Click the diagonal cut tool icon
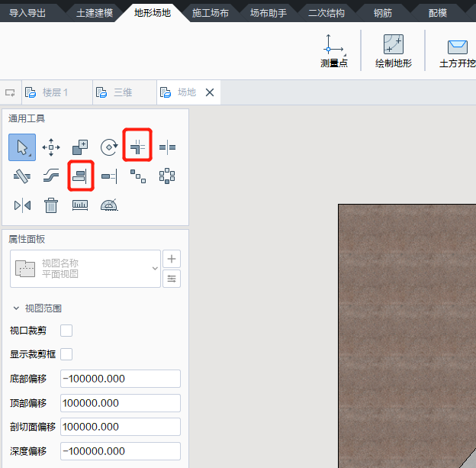The height and width of the screenshot is (468, 476). tap(22, 176)
